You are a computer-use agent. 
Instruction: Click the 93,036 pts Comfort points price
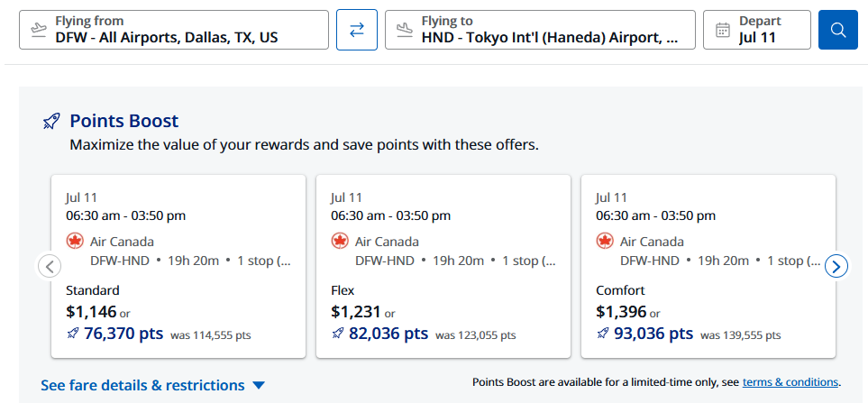[653, 334]
